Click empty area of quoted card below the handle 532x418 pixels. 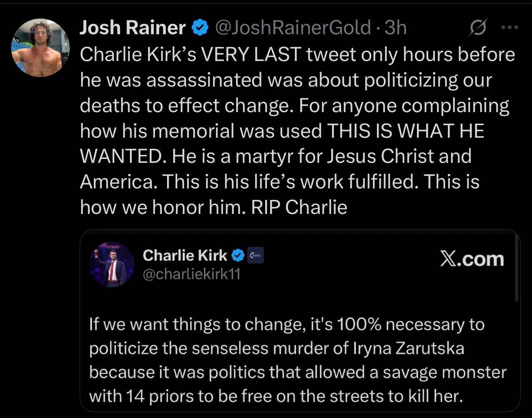[x=289, y=298]
